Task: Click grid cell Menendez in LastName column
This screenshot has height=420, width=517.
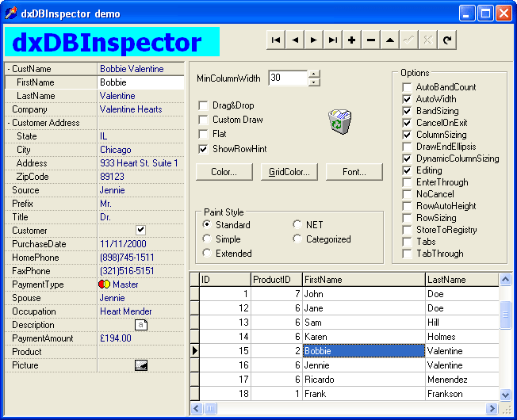Action: tap(462, 380)
